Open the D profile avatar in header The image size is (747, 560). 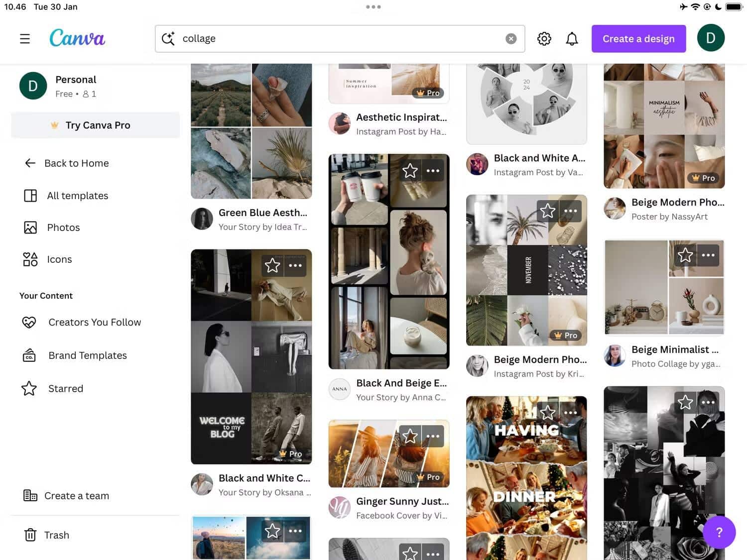pyautogui.click(x=711, y=38)
